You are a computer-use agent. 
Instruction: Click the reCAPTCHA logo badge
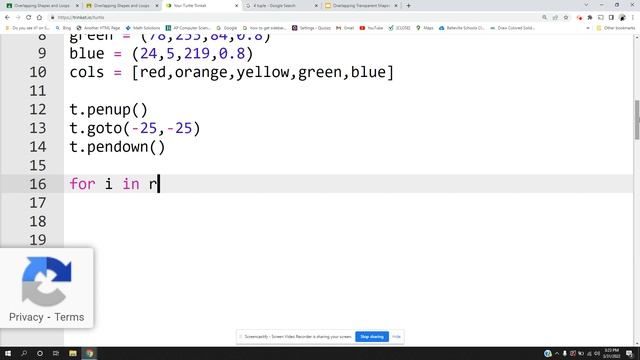pyautogui.click(x=47, y=282)
